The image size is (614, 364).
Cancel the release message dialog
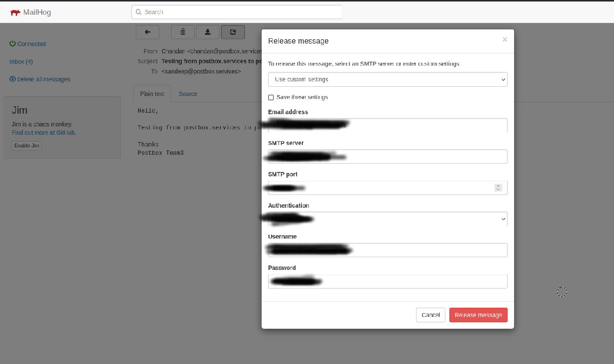(430, 315)
